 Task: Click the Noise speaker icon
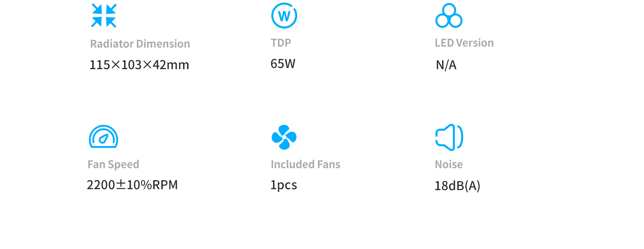click(449, 137)
